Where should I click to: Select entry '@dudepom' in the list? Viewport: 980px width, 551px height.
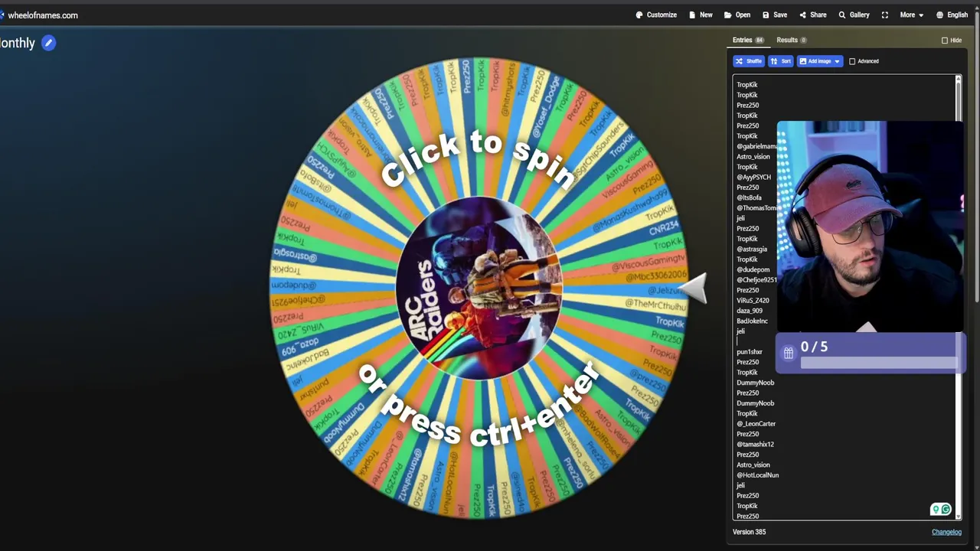tap(753, 269)
